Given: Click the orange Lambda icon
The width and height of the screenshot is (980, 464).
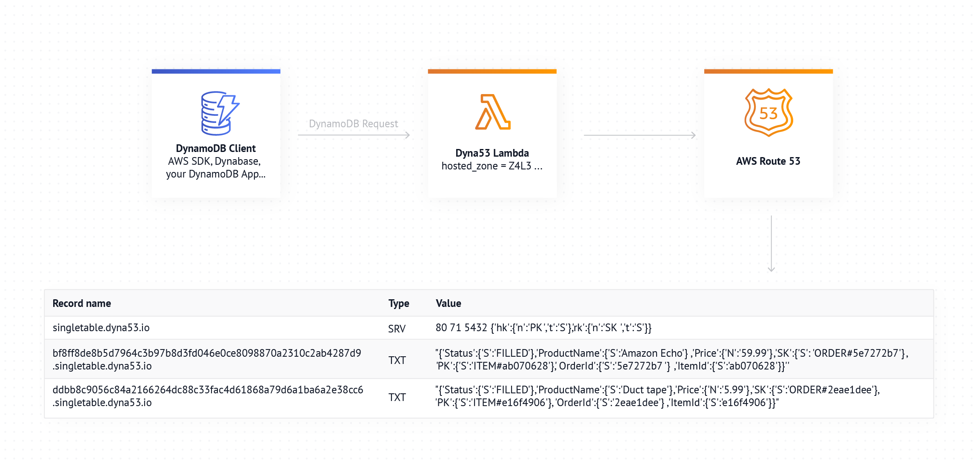Looking at the screenshot, I should pos(492,112).
